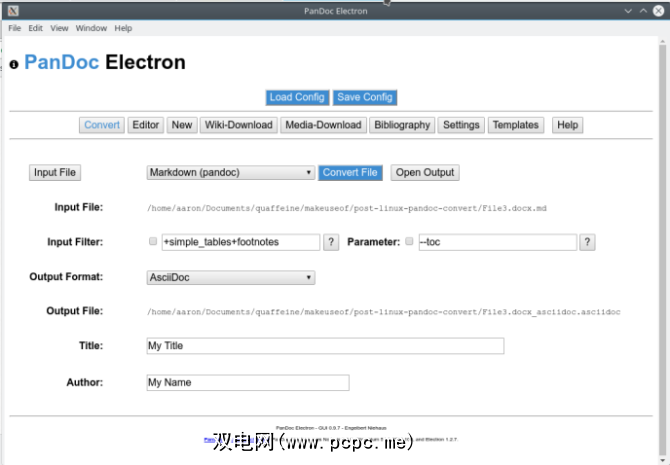Open the File menu
The image size is (670, 465).
(x=15, y=28)
